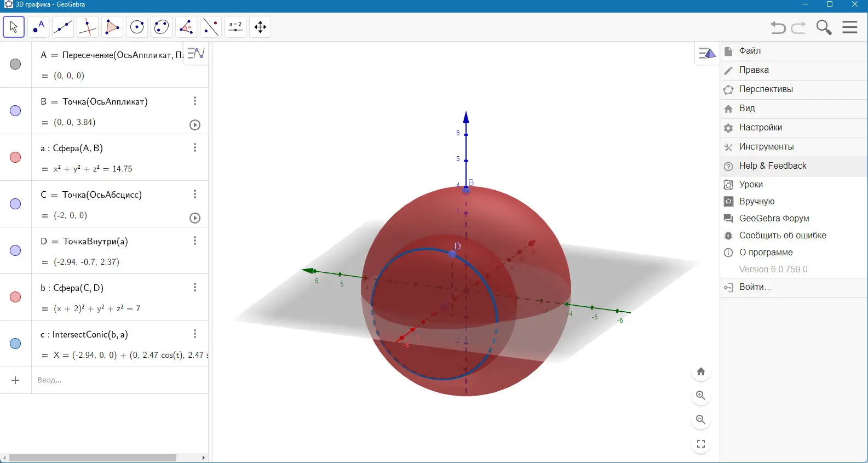Toggle visibility of sphere a
Screen dimensions: 868x463
15,157
